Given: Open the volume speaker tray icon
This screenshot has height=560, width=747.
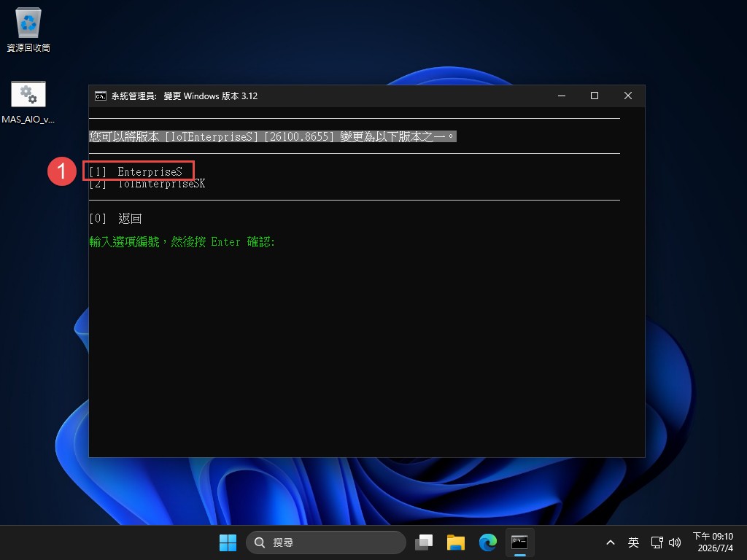Looking at the screenshot, I should [x=675, y=542].
